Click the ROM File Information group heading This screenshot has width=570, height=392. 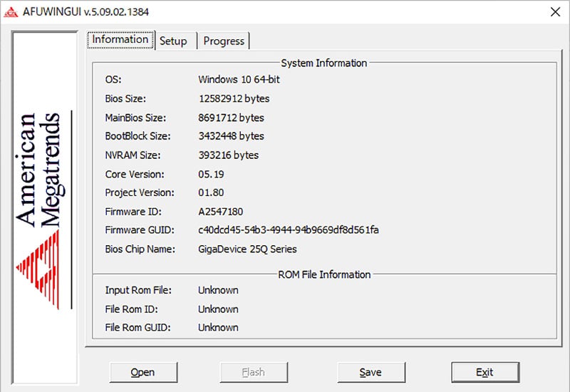click(x=324, y=274)
